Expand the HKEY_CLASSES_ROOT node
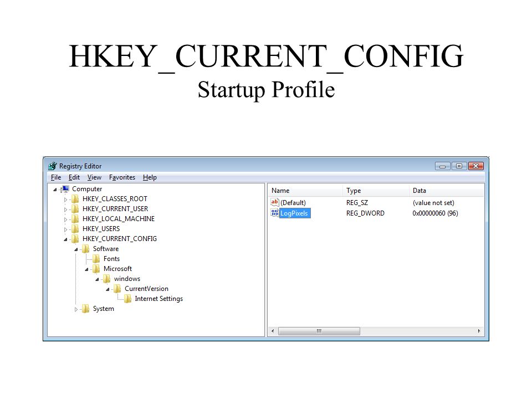This screenshot has height=399, width=532. (65, 199)
